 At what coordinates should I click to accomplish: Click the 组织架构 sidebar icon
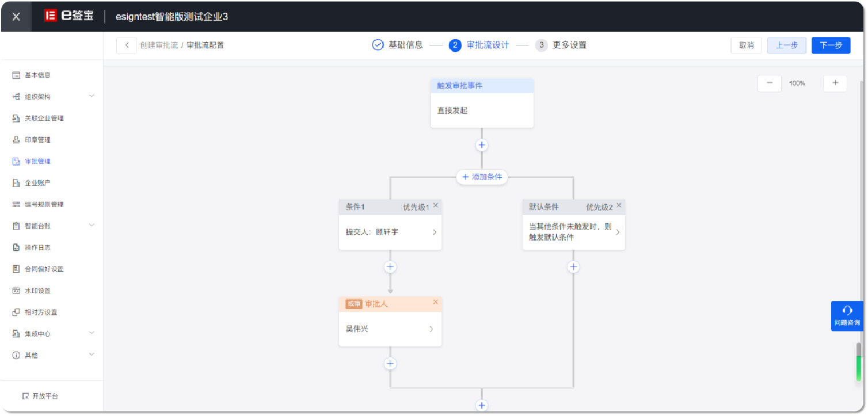pyautogui.click(x=16, y=97)
